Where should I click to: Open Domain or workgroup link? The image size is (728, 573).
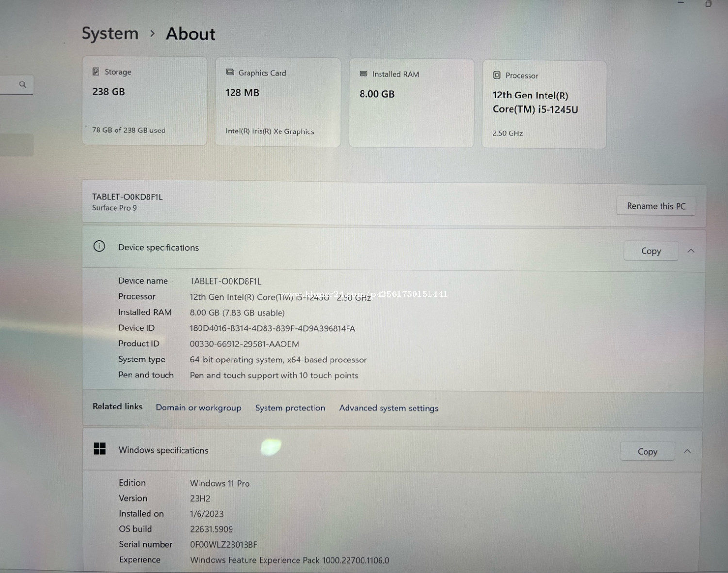point(199,408)
